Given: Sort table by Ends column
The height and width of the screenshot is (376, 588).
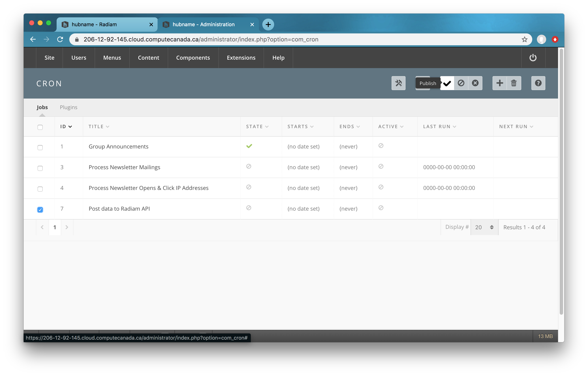Looking at the screenshot, I should pyautogui.click(x=349, y=127).
